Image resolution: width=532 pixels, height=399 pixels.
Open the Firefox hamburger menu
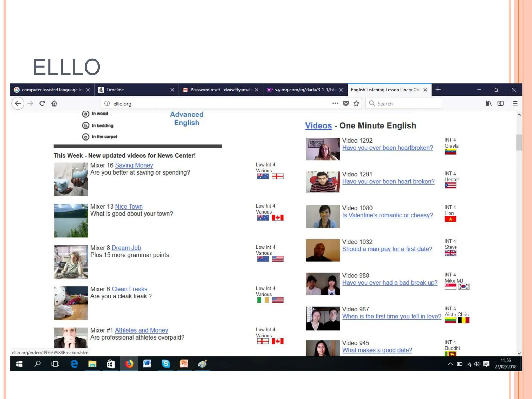515,103
